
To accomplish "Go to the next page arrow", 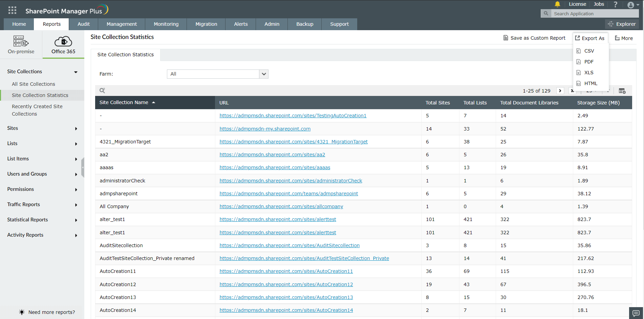I will click(560, 91).
